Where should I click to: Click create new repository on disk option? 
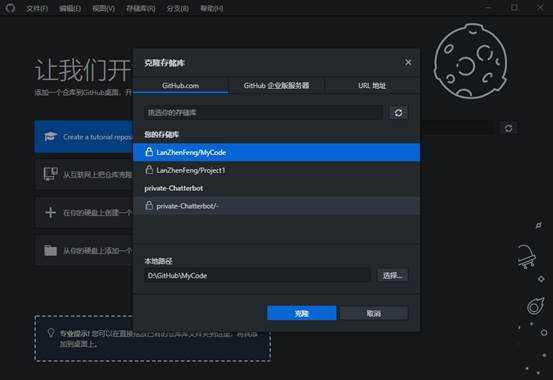pos(84,212)
